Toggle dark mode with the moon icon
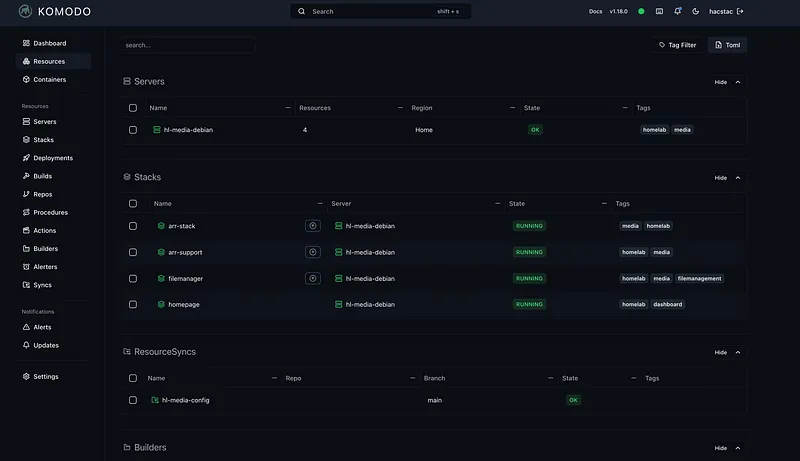The image size is (800, 461). tap(696, 12)
